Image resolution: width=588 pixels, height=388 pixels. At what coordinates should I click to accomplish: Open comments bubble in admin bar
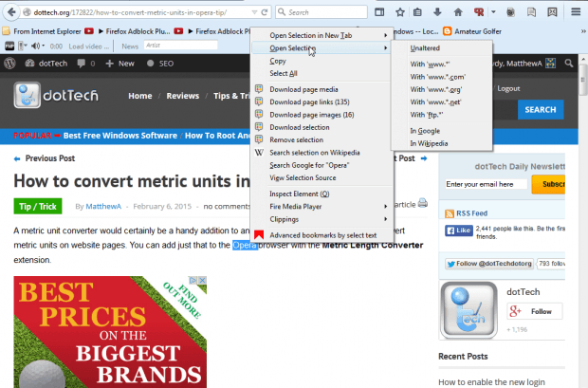85,63
